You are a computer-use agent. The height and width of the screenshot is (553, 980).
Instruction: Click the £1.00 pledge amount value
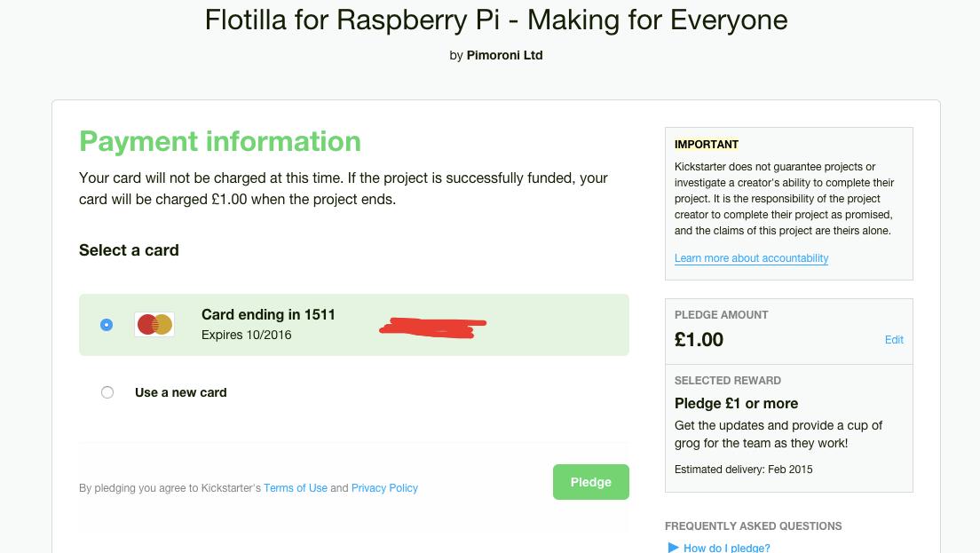[x=699, y=340]
